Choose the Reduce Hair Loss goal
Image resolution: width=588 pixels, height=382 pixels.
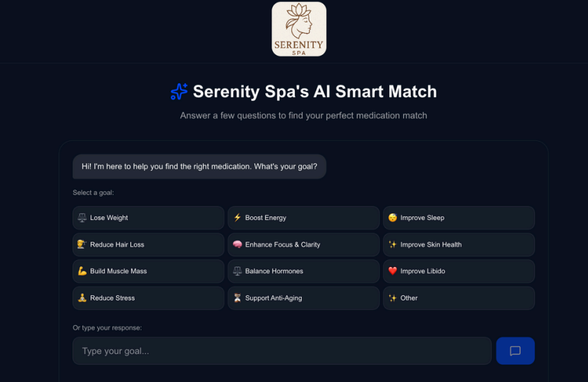coord(148,245)
